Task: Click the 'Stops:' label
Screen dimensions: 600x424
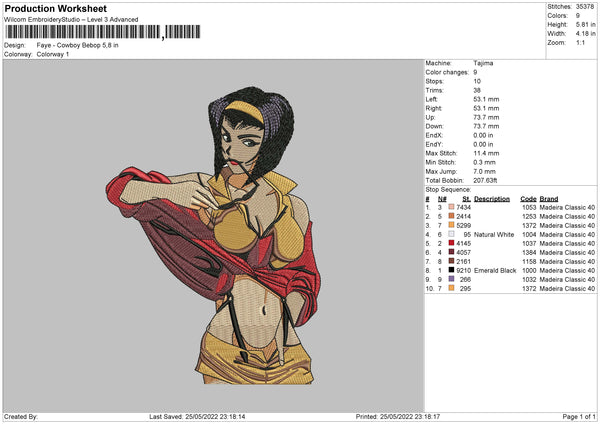Action: click(x=434, y=81)
